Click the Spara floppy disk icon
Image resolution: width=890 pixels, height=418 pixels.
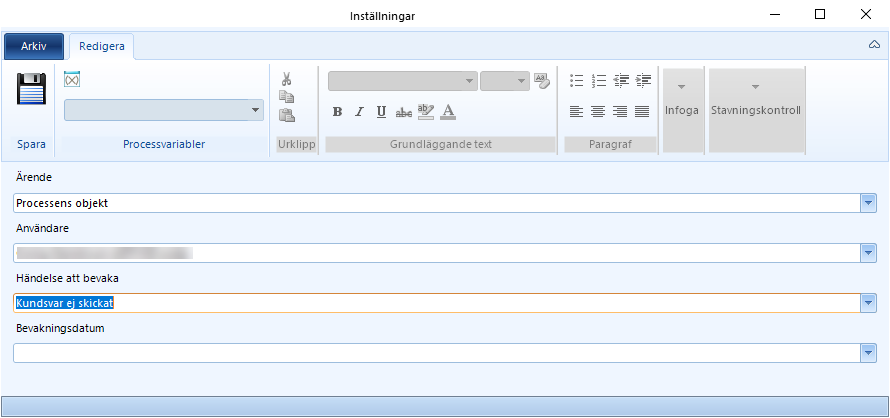tap(31, 88)
